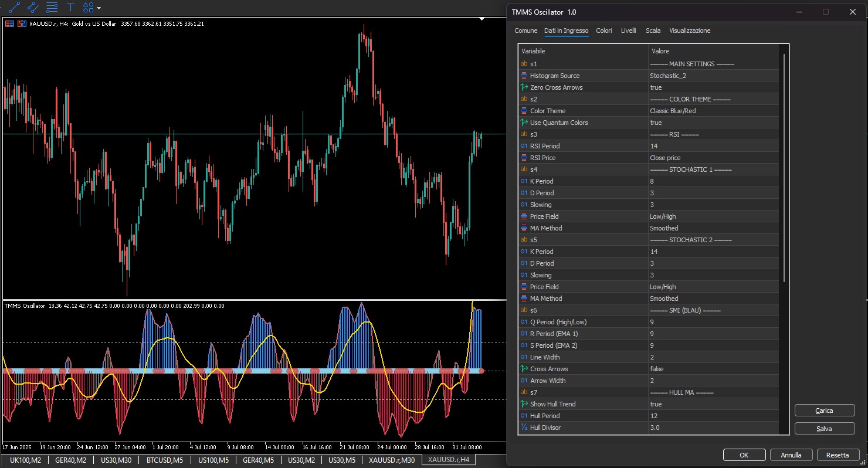Select the Text label tool
Screen dimensions: 868x468
pyautogui.click(x=70, y=8)
